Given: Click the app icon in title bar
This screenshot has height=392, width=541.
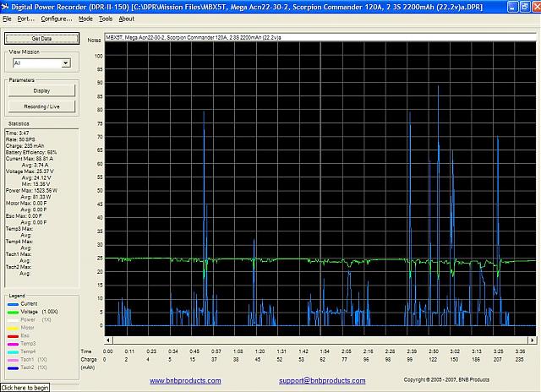Looking at the screenshot, I should click(5, 6).
